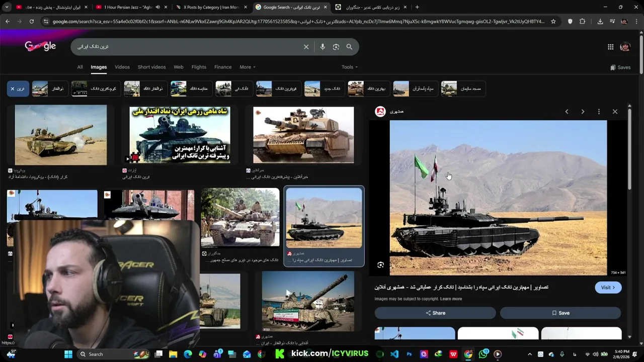Remove the selected filter chip with X
The width and height of the screenshot is (644, 362).
13,89
